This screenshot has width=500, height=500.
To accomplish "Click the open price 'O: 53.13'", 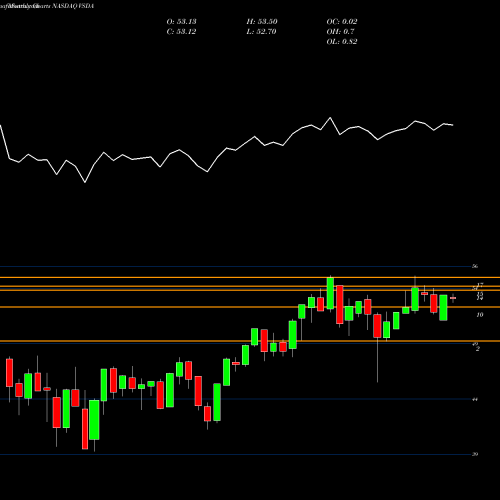I will pos(181,22).
